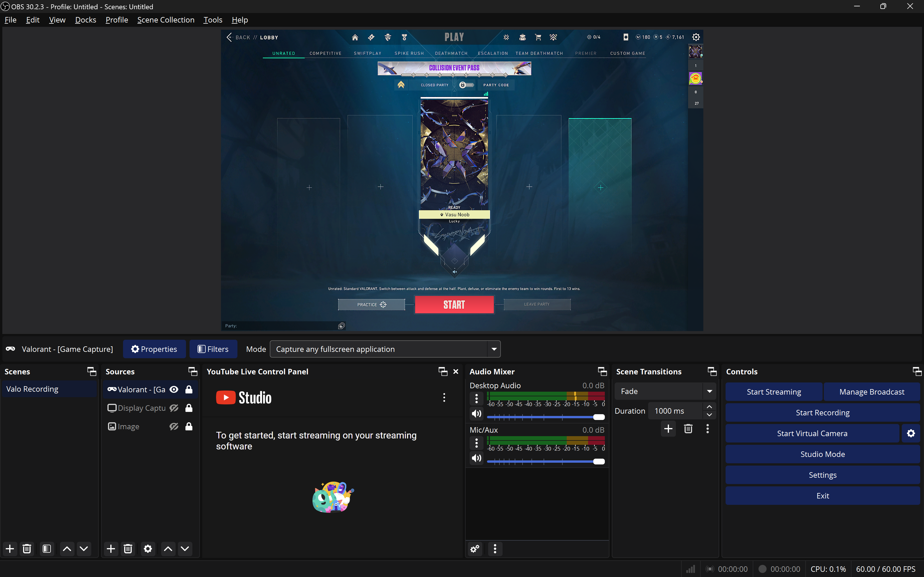This screenshot has width=924, height=577.
Task: Unlock the Display Capture source
Action: (x=189, y=408)
